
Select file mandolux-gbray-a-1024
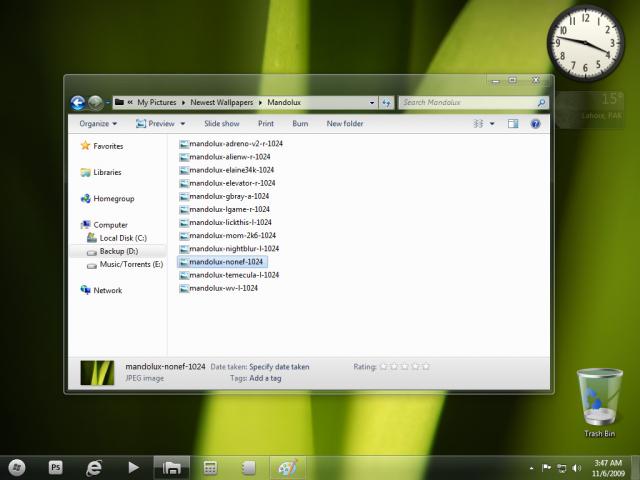click(x=224, y=196)
